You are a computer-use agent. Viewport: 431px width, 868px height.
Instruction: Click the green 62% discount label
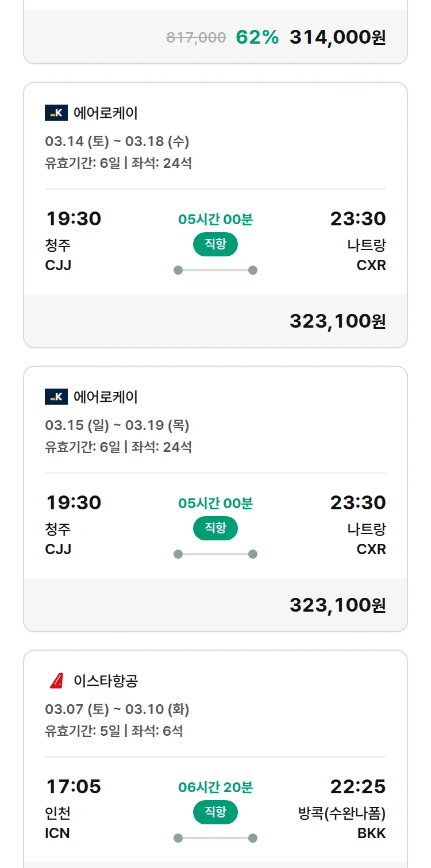click(257, 37)
